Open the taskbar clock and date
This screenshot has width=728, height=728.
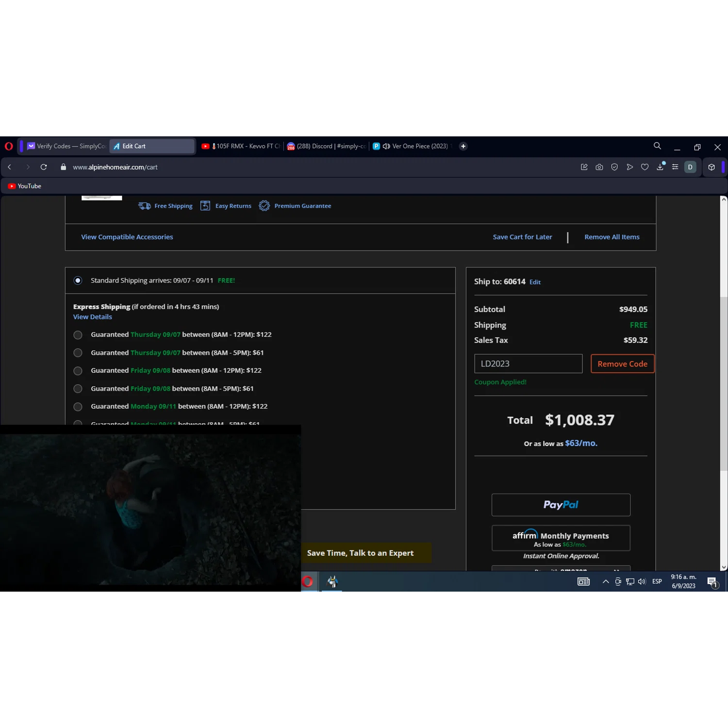[x=683, y=581]
